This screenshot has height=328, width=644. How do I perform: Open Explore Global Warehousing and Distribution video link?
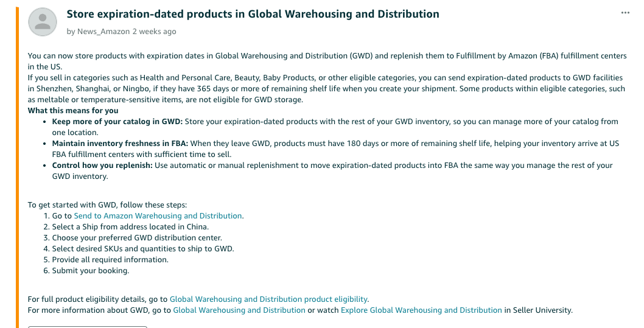tap(421, 310)
